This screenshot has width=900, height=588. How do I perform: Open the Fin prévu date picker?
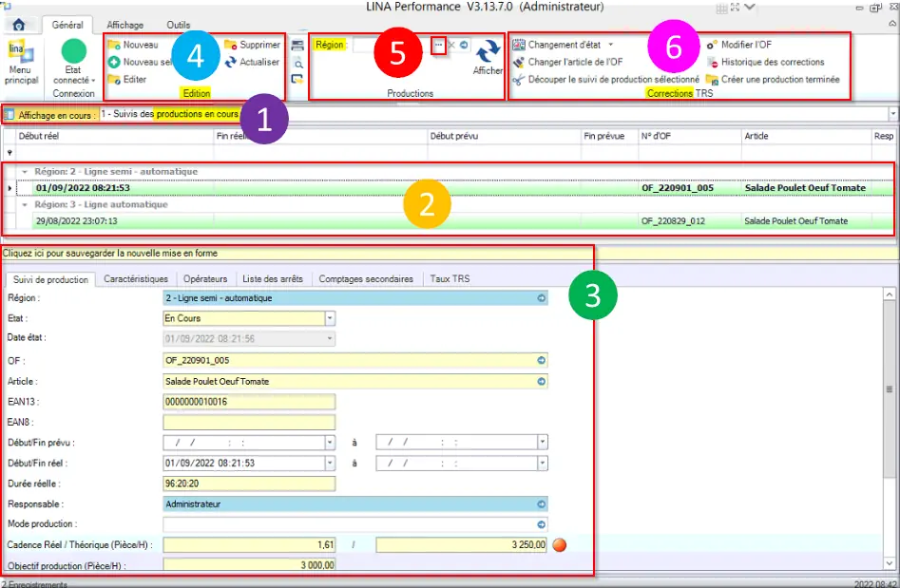(x=543, y=443)
